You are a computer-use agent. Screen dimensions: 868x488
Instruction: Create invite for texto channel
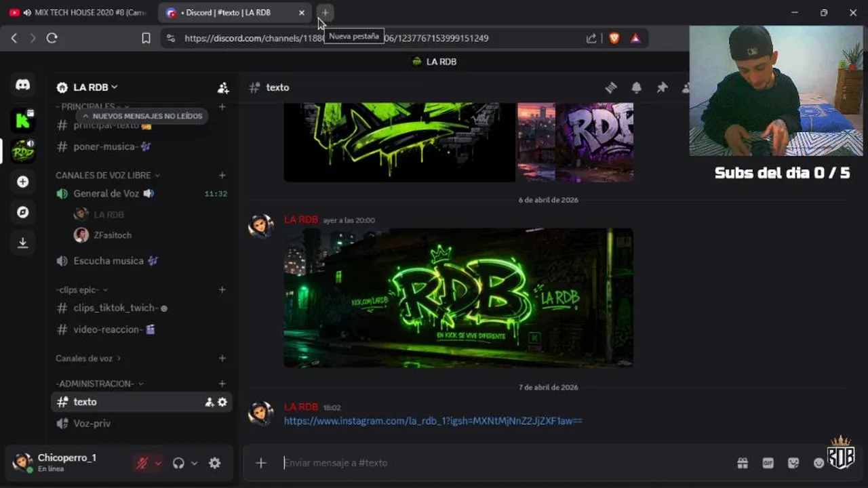pos(210,402)
